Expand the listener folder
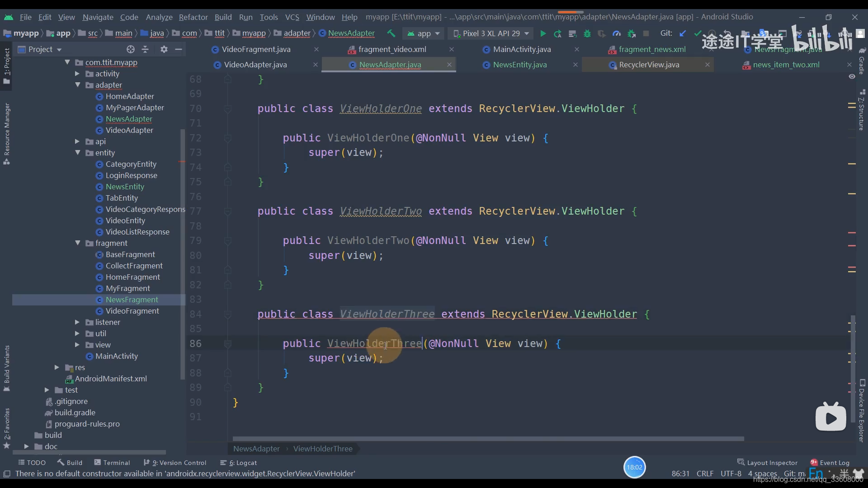868x488 pixels. (x=77, y=322)
